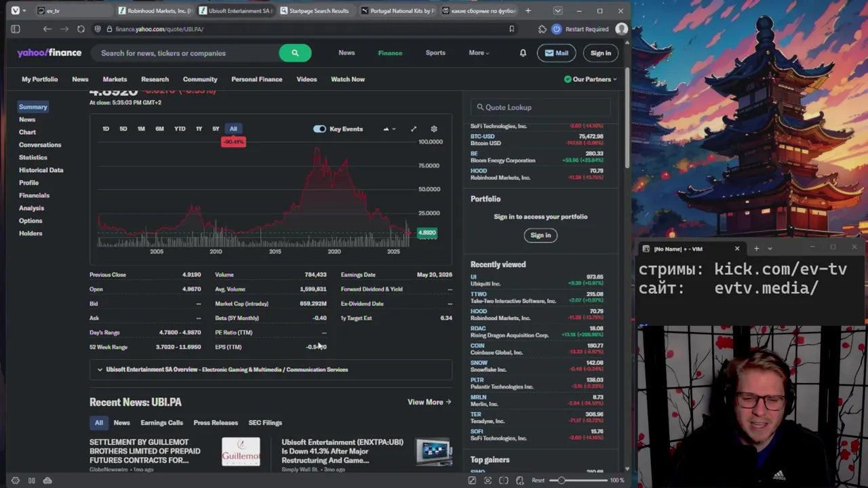868x488 pixels.
Task: Click the page tiling icon in status bar
Action: tap(504, 481)
